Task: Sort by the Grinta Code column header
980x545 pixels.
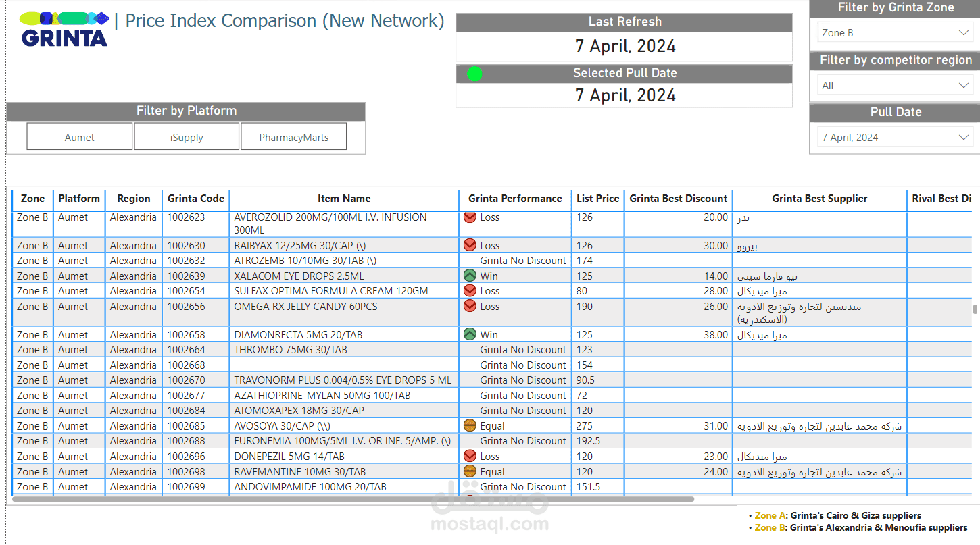Action: pos(196,199)
